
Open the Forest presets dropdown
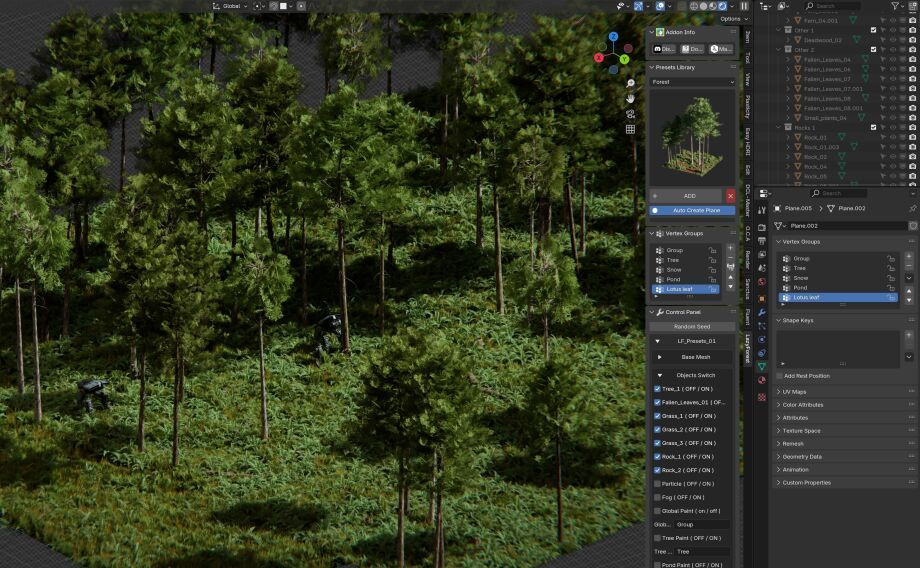[692, 82]
